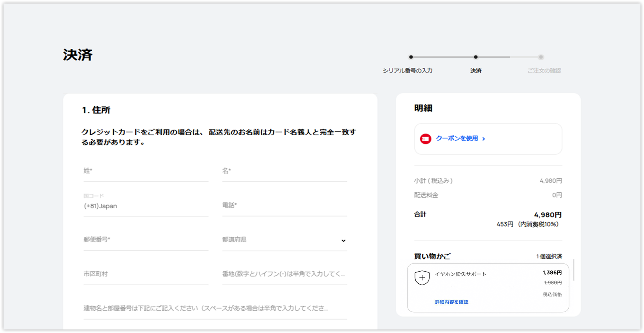Click the first progress dot above シリアル番号の入力
The height and width of the screenshot is (333, 644).
(411, 57)
